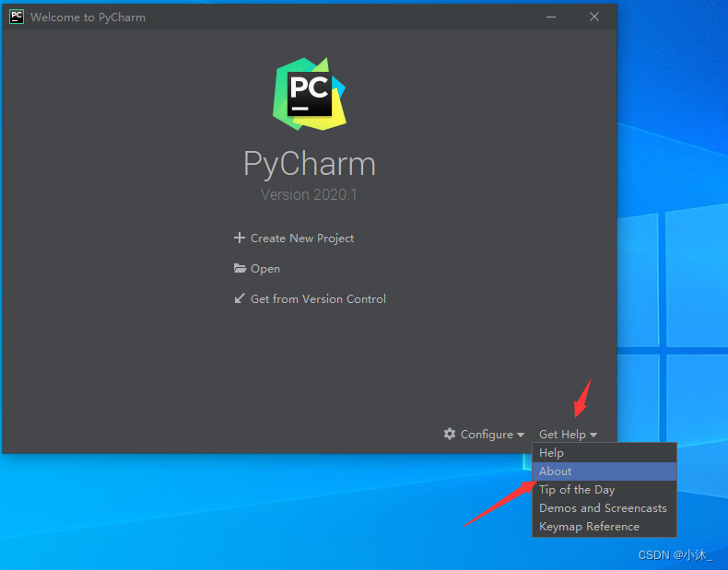The height and width of the screenshot is (570, 728).
Task: Click the arrow icon for version control
Action: point(240,298)
